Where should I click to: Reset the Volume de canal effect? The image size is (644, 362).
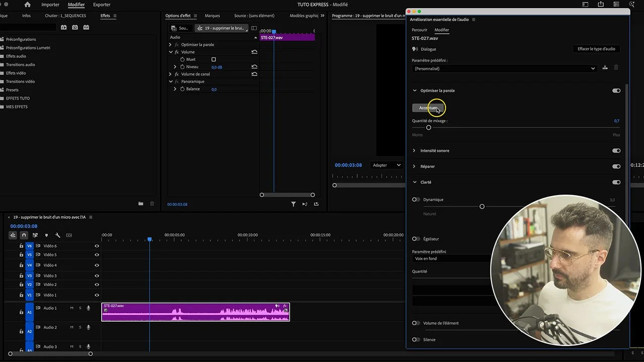coord(254,74)
